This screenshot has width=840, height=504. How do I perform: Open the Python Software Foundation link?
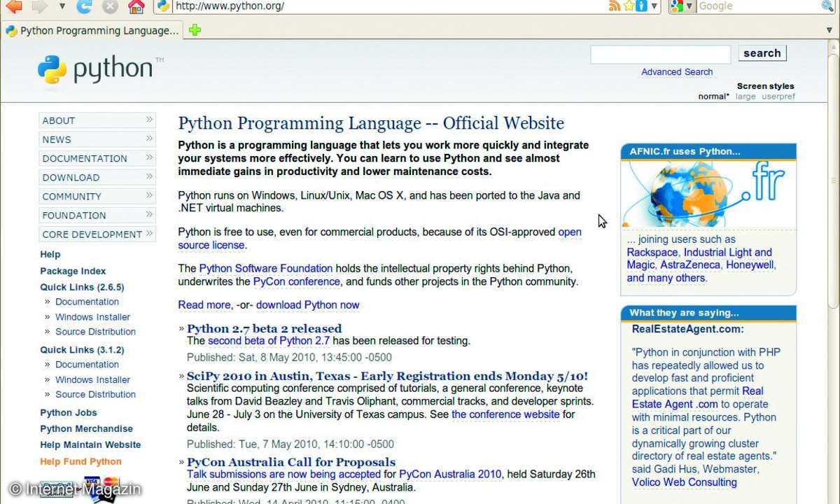pyautogui.click(x=266, y=268)
